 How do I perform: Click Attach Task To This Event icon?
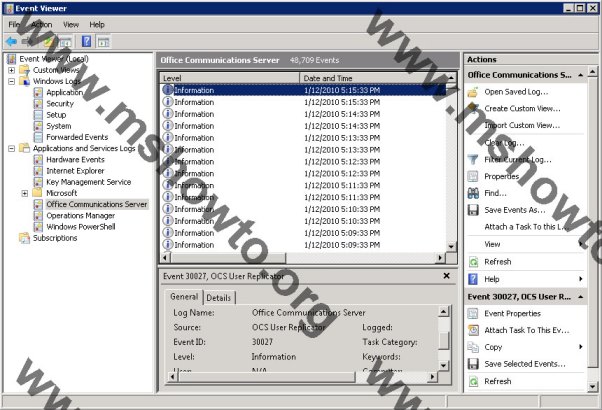coord(473,330)
